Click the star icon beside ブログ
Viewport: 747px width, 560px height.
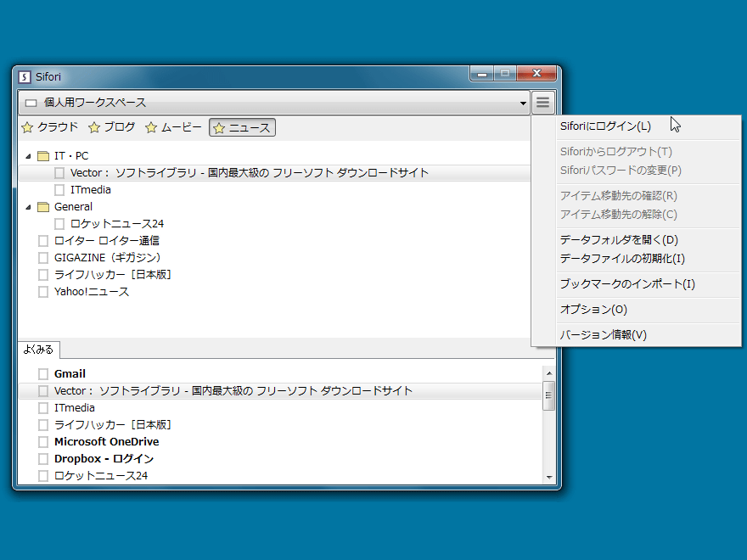pyautogui.click(x=94, y=127)
